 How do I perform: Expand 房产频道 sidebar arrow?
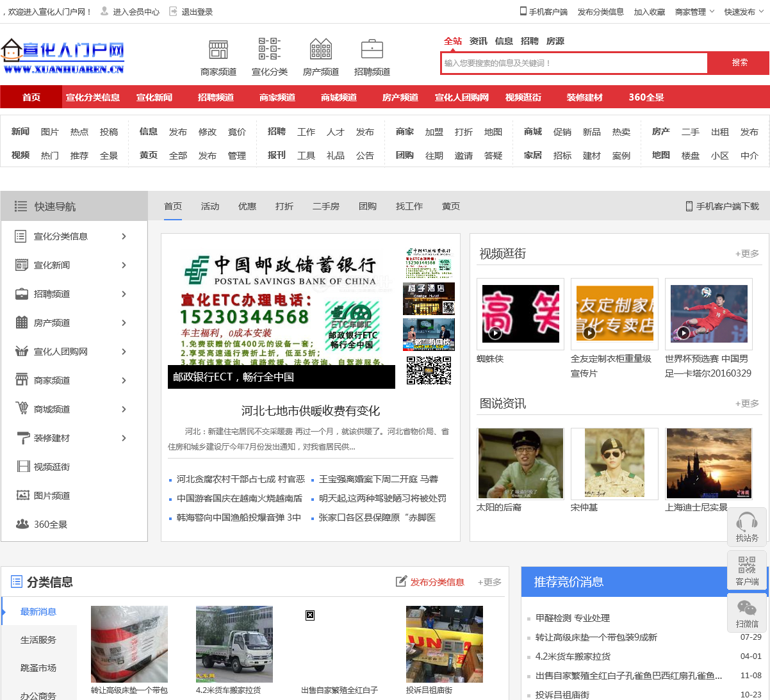click(x=124, y=323)
